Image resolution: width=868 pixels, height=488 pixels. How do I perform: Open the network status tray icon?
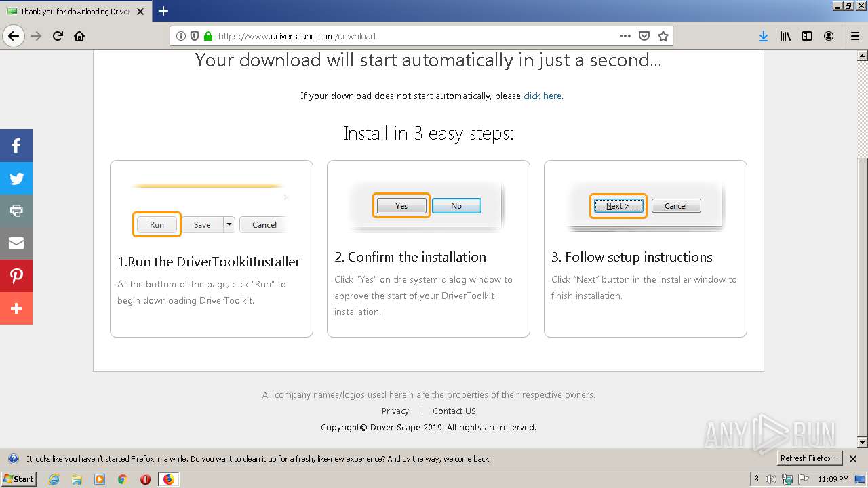click(787, 479)
